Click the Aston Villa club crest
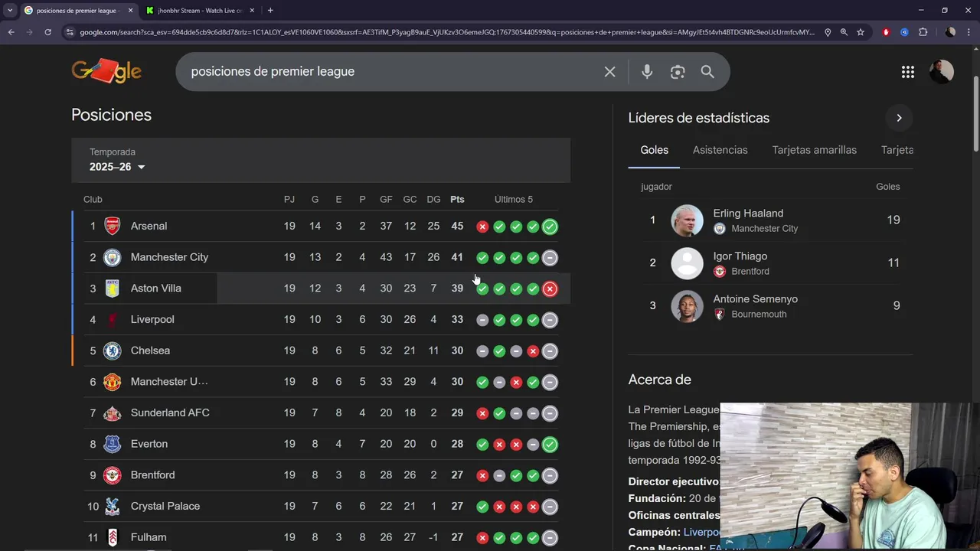 113,289
